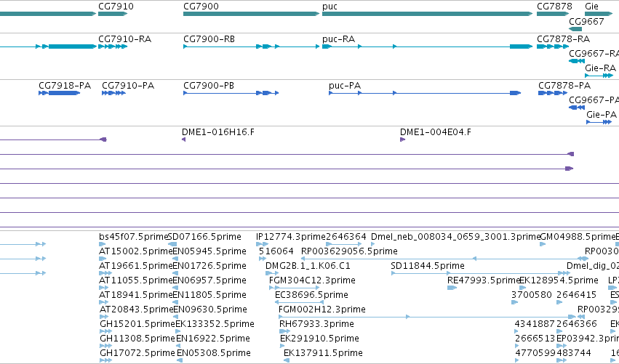Click EST AT19661.5prime
This screenshot has height=364, width=619.
pos(136,266)
